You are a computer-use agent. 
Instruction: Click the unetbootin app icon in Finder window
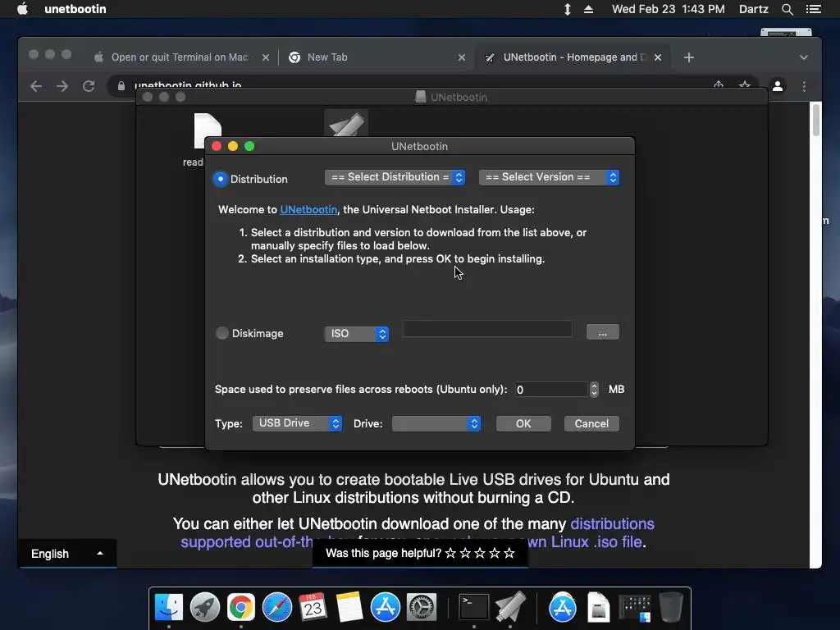[x=346, y=123]
